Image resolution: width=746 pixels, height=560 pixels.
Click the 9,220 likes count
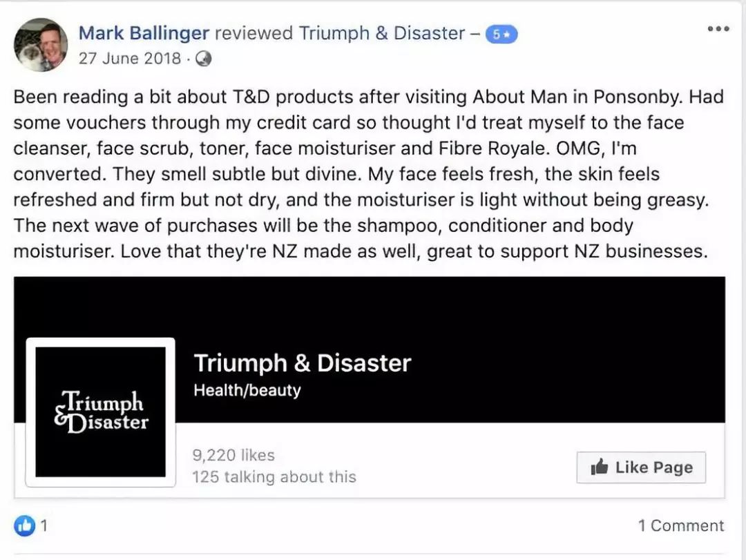point(233,455)
